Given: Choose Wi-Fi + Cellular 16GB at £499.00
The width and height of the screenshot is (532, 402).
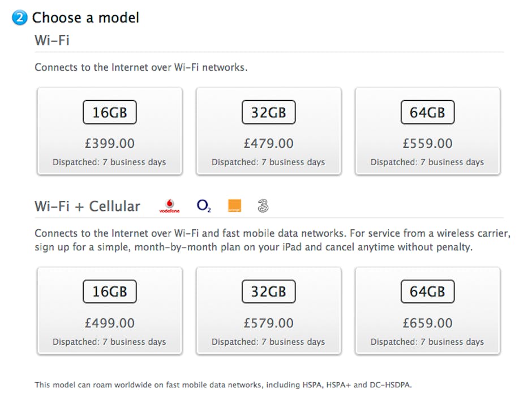Looking at the screenshot, I should point(110,311).
